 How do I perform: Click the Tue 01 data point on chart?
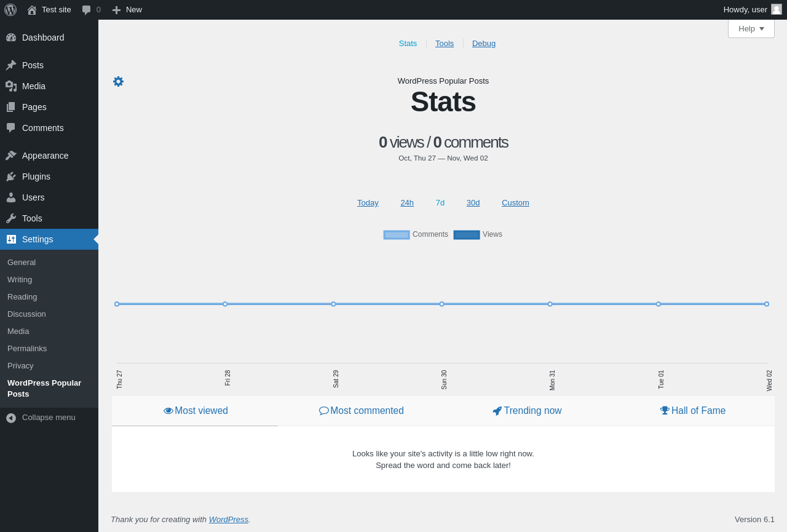click(658, 304)
